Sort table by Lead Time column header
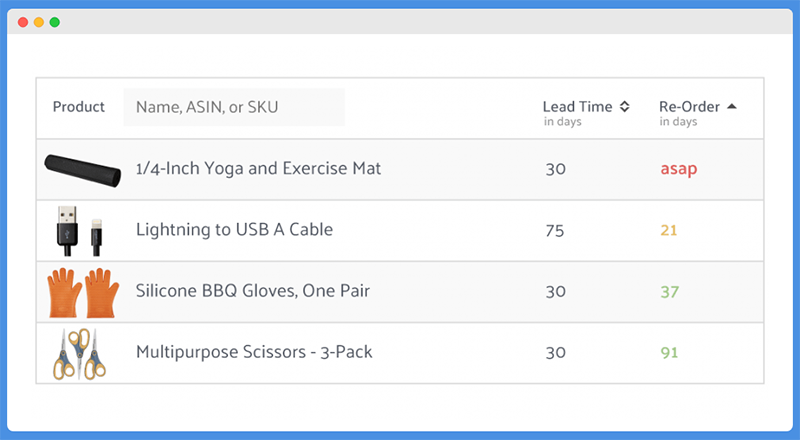Screen dimensions: 800x440 click(578, 107)
